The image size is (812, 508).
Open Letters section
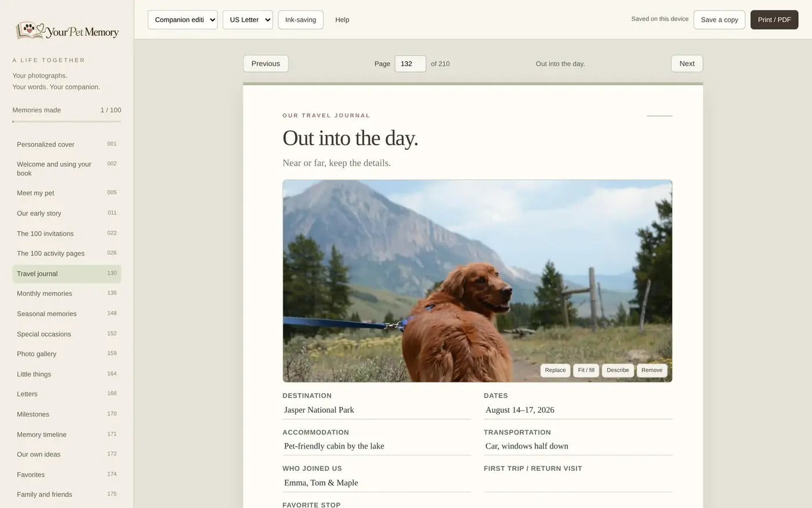tap(67, 394)
